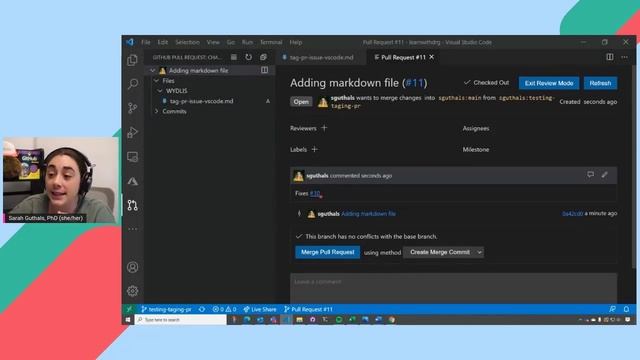Collapse the Adding markdown file tree node
The image size is (640, 360).
tap(153, 70)
